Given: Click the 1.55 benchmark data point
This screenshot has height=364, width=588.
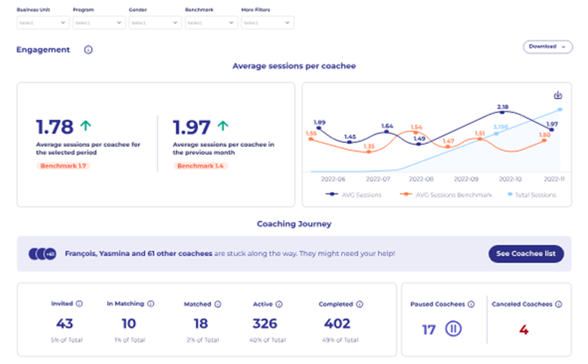Looking at the screenshot, I should pyautogui.click(x=311, y=139).
